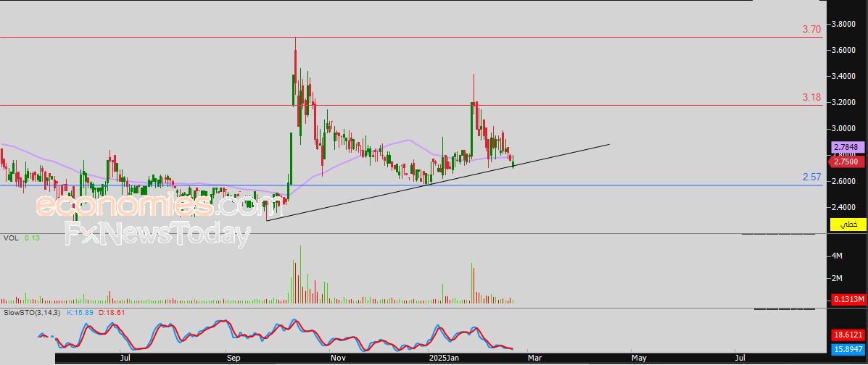Click the yellow خطي scale button
The height and width of the screenshot is (365, 868).
point(848,225)
